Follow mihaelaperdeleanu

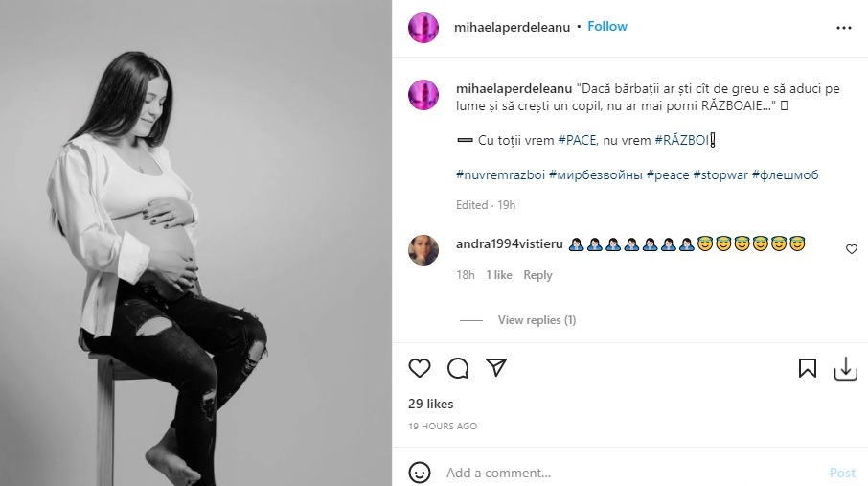pos(607,27)
